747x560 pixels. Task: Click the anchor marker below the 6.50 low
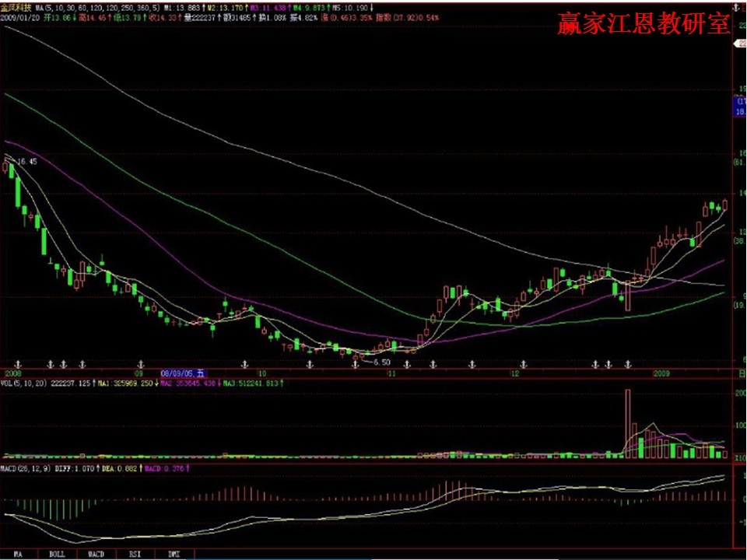(x=356, y=364)
